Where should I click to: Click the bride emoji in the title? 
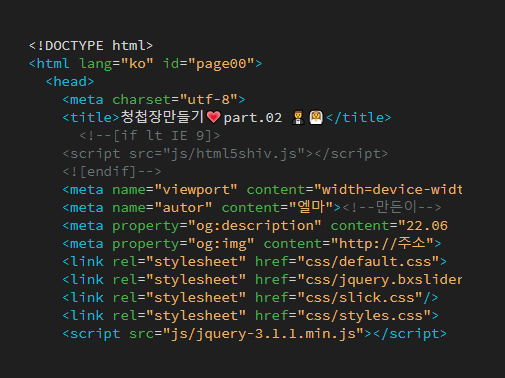click(316, 118)
